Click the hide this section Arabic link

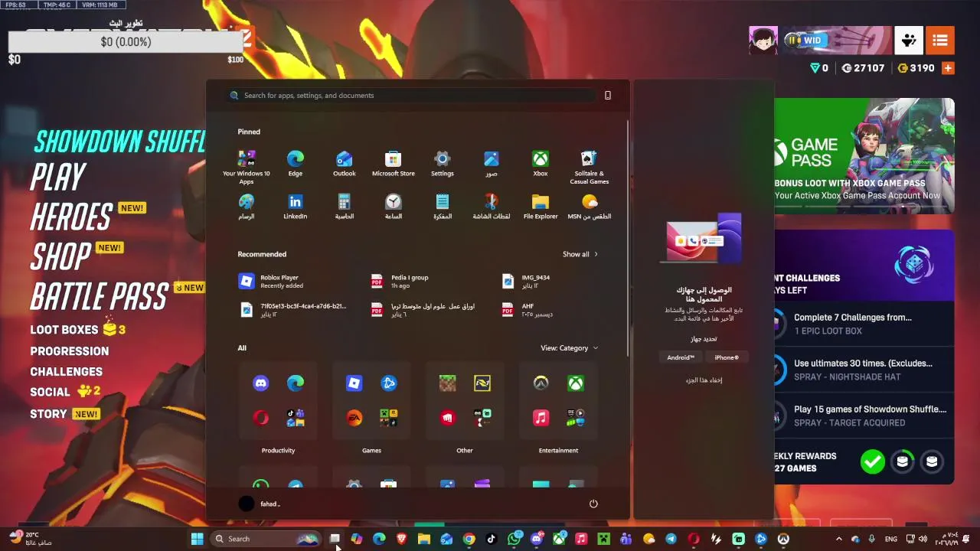click(x=704, y=380)
